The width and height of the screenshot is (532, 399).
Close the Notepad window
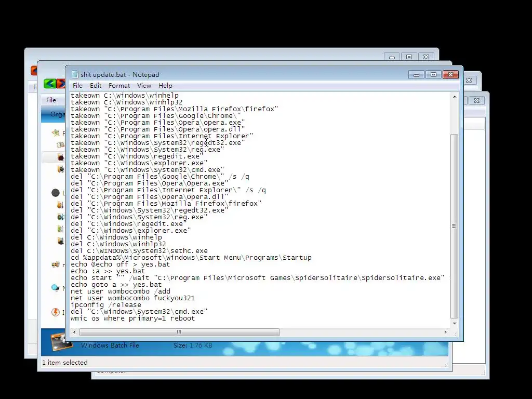click(x=450, y=75)
